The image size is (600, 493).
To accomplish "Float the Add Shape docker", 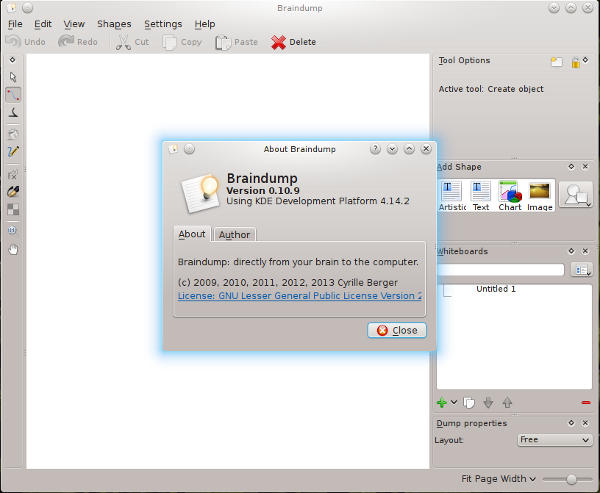I will click(x=571, y=167).
